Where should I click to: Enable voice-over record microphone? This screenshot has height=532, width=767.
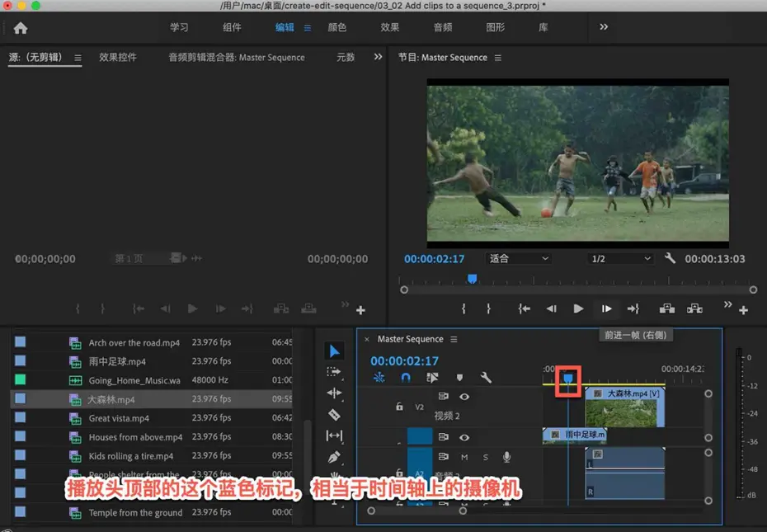[506, 457]
